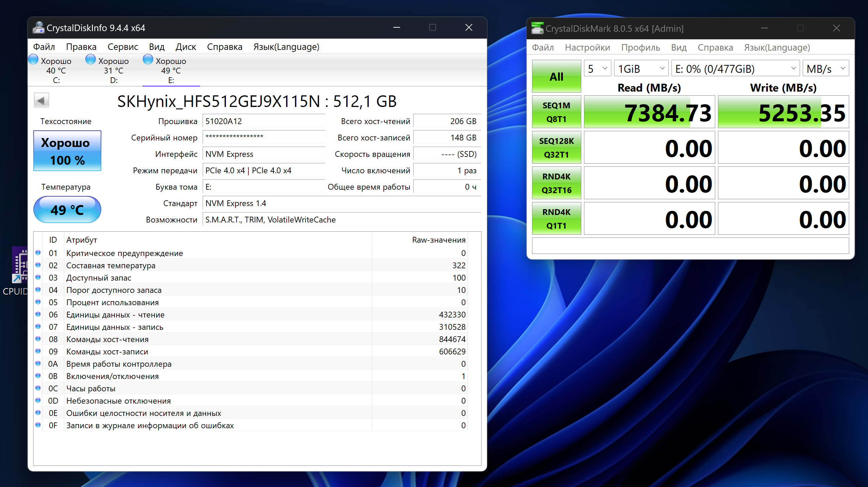Screen dimensions: 868x487
Task: Click the previous disk arrow icon
Action: (x=41, y=101)
